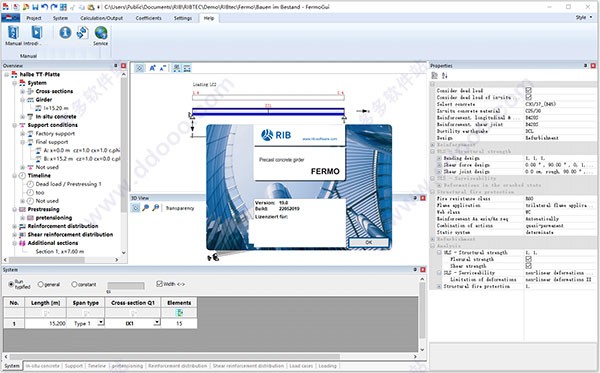Screen dimensions: 600x373
Task: Open the www.rib-software.com link
Action: (320, 139)
